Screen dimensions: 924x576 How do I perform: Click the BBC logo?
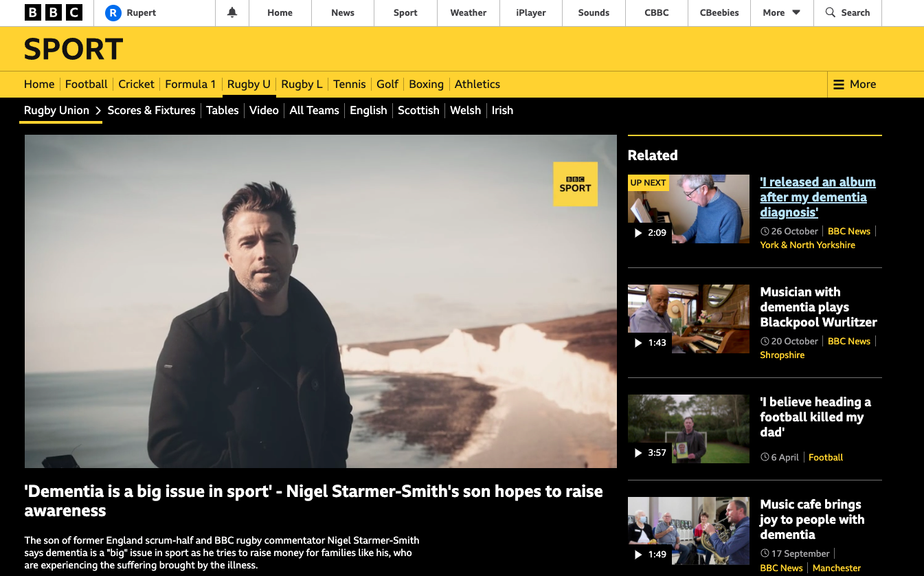coord(53,12)
